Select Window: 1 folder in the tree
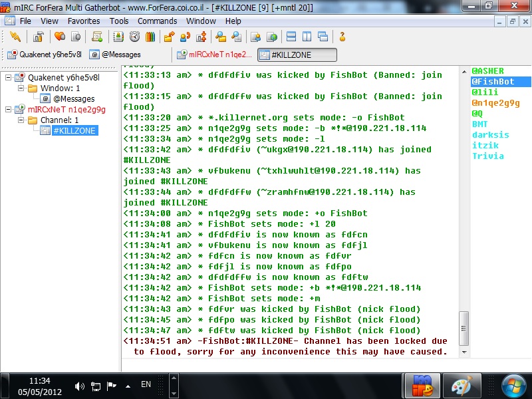This screenshot has height=399, width=532. (x=60, y=88)
